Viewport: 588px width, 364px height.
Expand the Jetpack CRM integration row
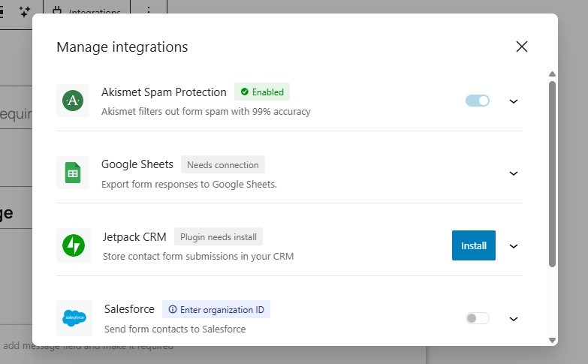point(514,246)
